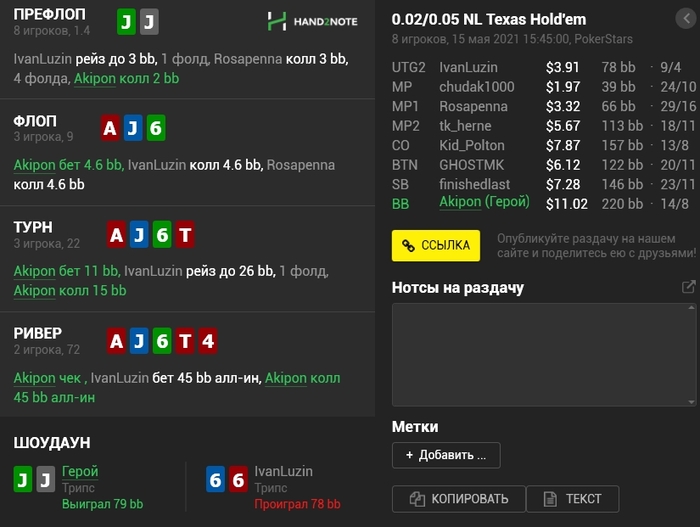Viewport: 700px width, 527px height.
Task: Click the turn T card
Action: coord(185,234)
